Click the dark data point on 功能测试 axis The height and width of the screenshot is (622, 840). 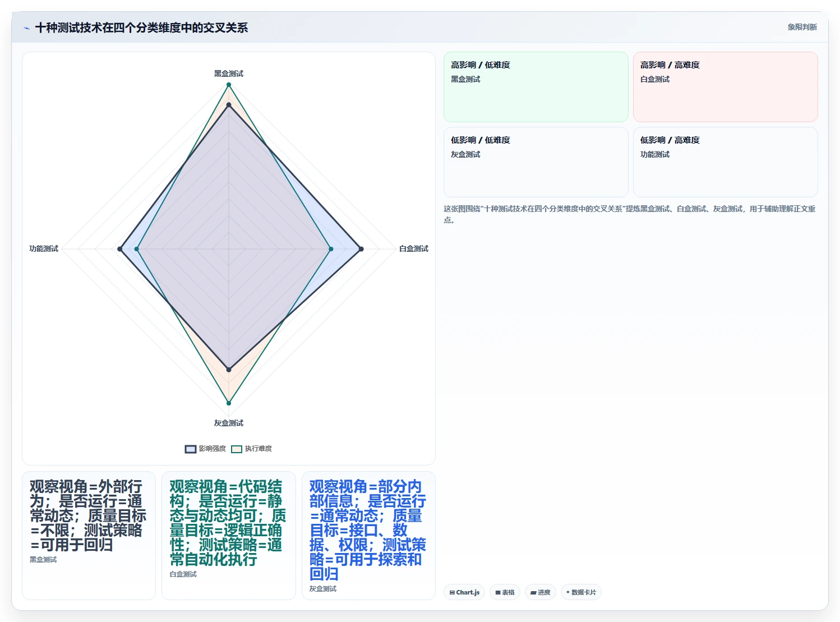point(120,249)
